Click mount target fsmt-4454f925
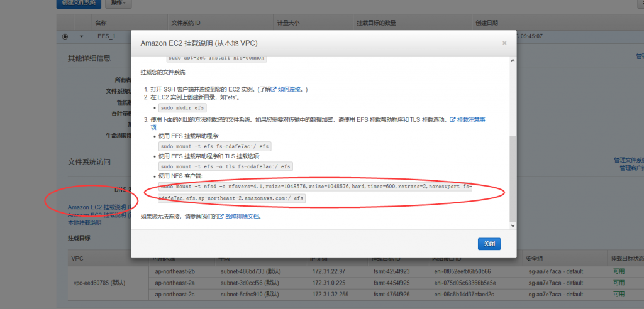Screen dimensions: 644x309 tap(391, 283)
